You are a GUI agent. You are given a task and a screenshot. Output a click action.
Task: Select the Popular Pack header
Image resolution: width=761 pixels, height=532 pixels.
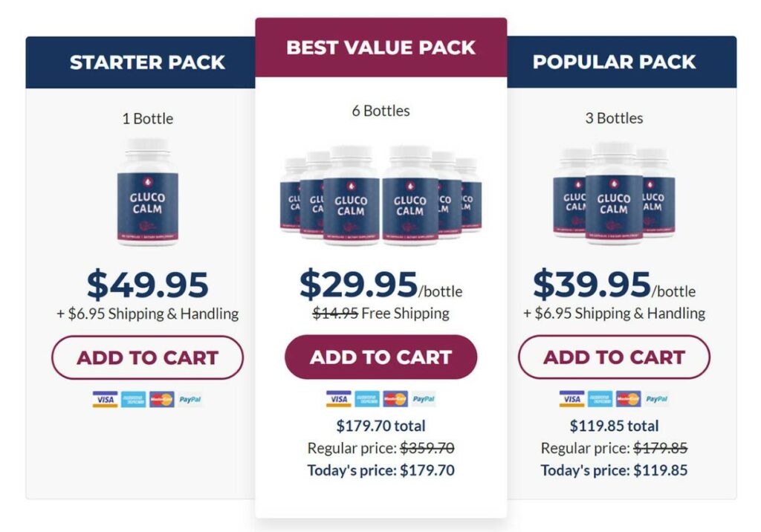[614, 62]
